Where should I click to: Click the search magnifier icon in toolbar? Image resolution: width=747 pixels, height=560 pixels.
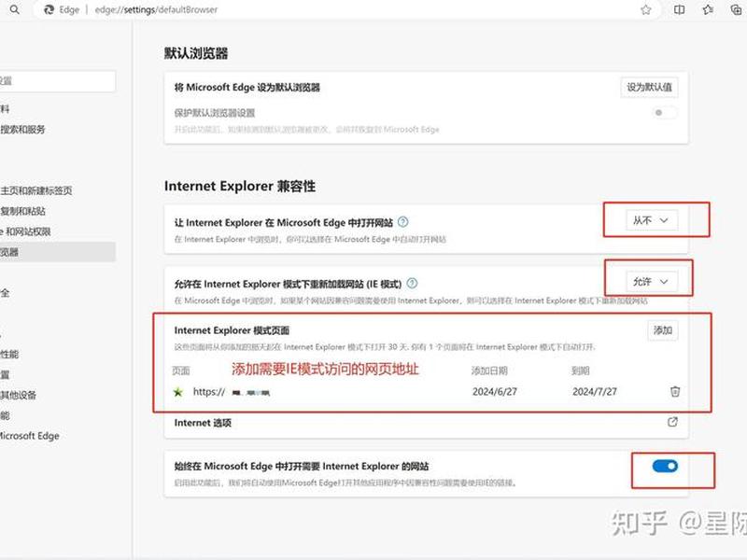(x=15, y=9)
